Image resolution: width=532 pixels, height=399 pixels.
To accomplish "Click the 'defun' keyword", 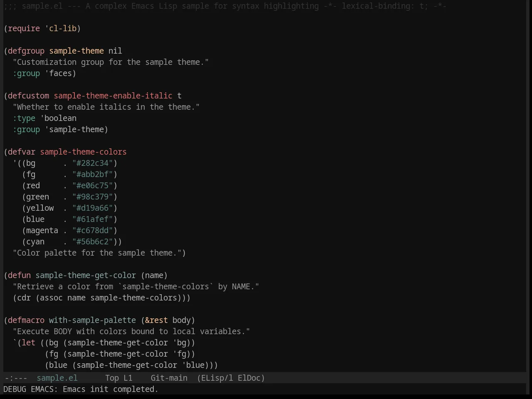I will 20,275.
